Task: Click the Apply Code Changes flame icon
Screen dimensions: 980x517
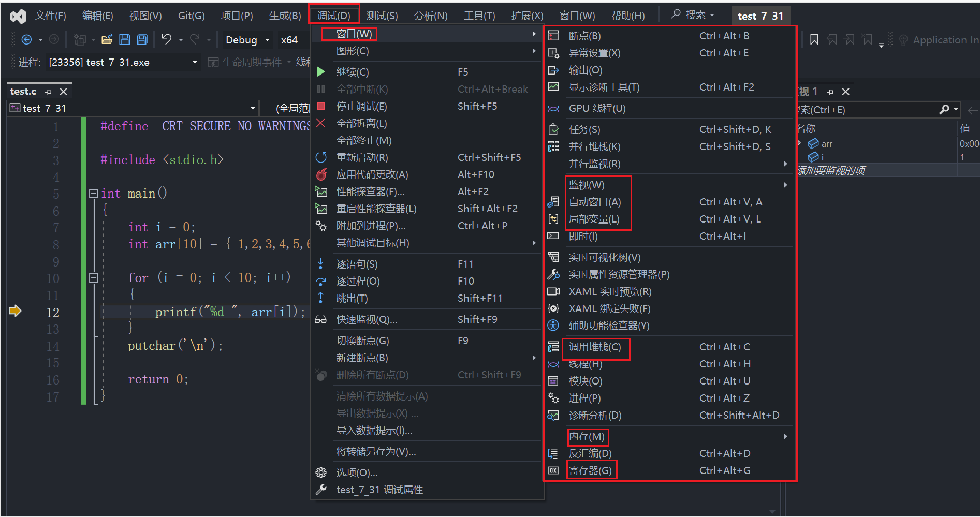Action: pos(321,174)
